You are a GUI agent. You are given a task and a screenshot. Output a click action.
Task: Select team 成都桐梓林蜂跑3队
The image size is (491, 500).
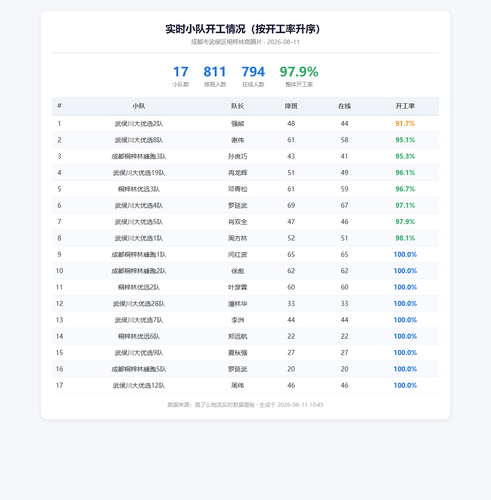pos(139,156)
